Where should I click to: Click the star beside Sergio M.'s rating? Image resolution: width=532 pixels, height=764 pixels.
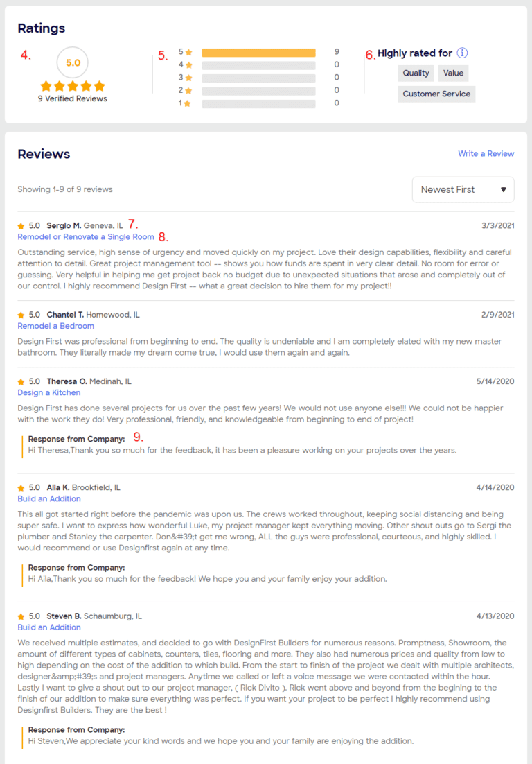20,225
